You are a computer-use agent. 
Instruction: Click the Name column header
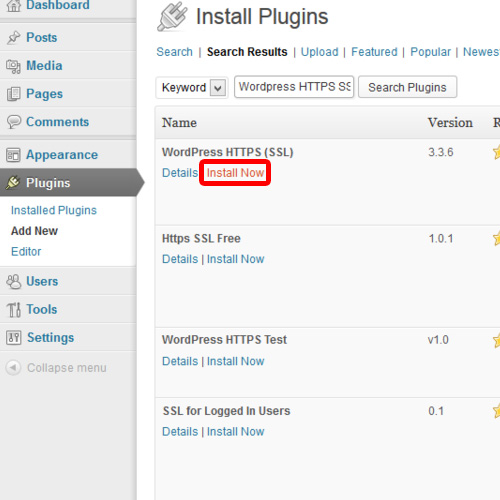click(179, 123)
